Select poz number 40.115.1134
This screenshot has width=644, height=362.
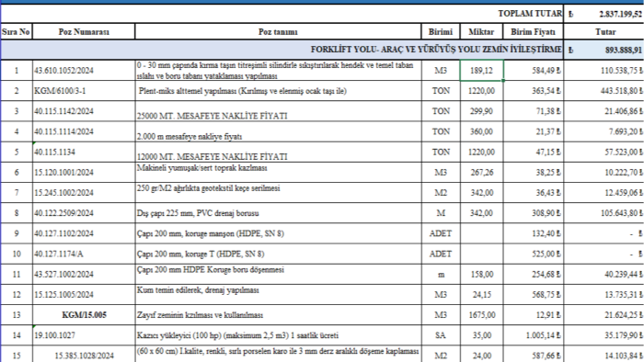(84, 153)
